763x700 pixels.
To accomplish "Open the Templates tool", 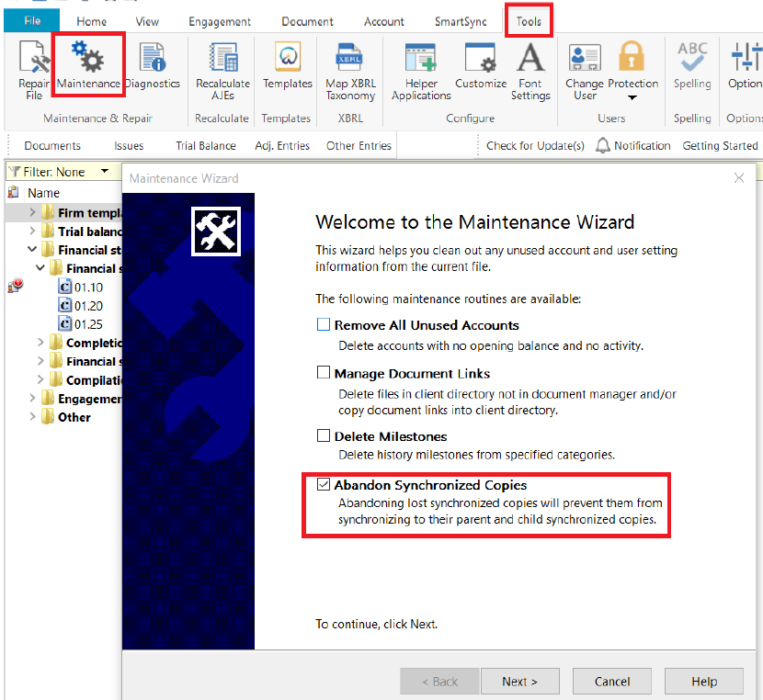I will click(x=287, y=65).
